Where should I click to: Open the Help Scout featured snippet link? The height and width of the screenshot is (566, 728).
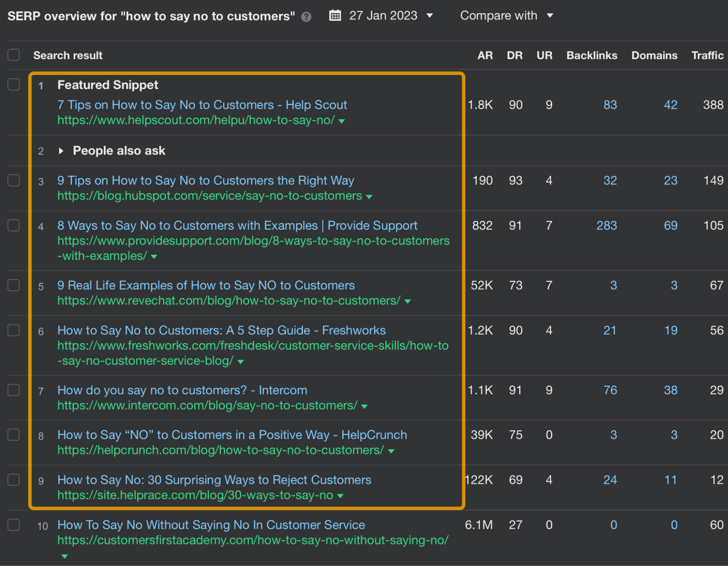(202, 105)
